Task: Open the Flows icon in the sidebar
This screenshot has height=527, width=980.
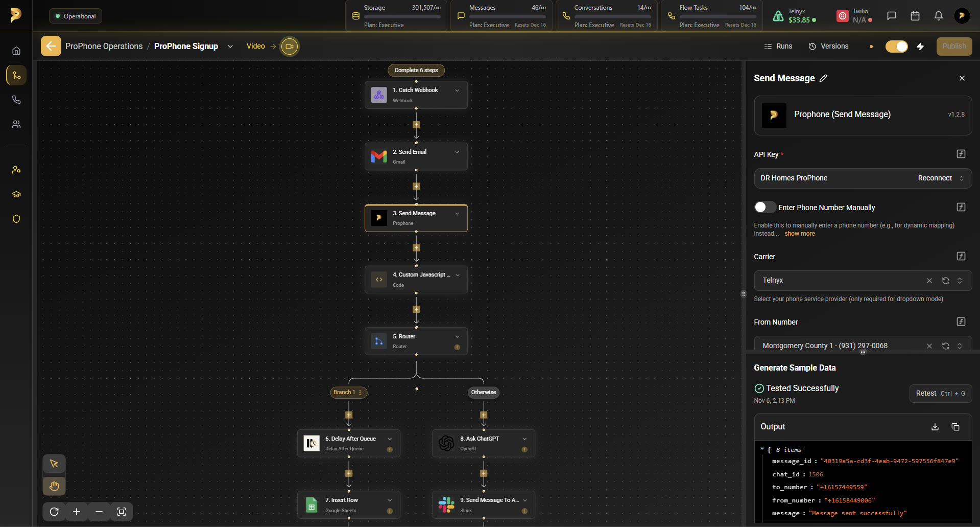Action: click(16, 75)
